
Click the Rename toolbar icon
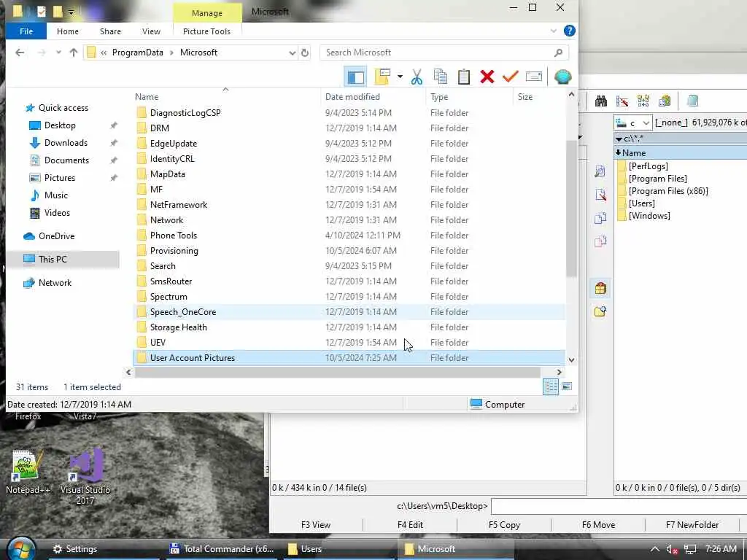pyautogui.click(x=533, y=77)
